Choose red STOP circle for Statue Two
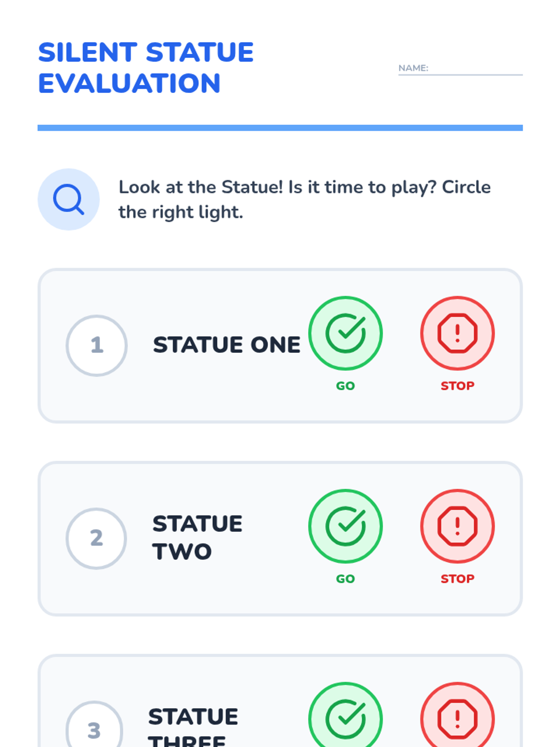560x747 pixels. tap(457, 526)
